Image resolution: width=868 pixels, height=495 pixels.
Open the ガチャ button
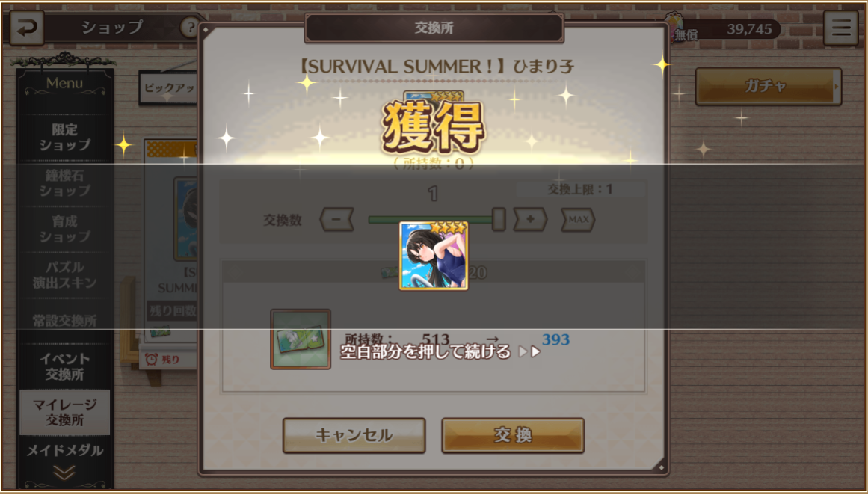[x=769, y=87]
